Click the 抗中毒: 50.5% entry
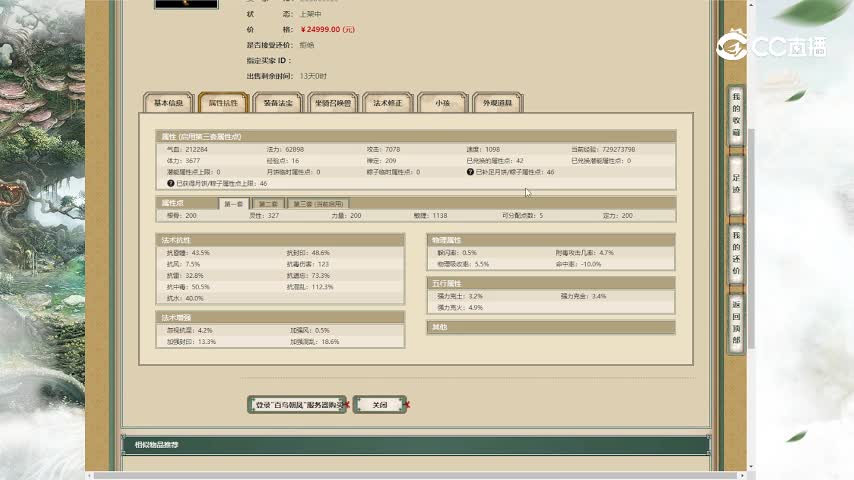Image resolution: width=854 pixels, height=480 pixels. click(x=188, y=287)
